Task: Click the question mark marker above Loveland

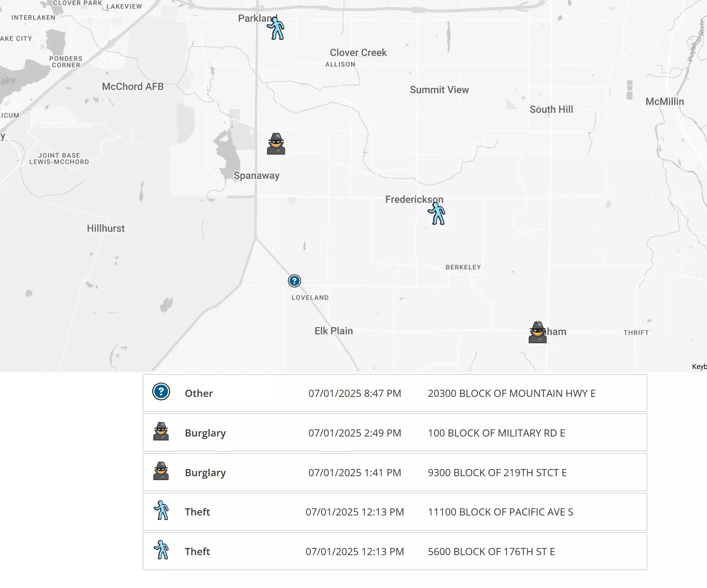Action: [x=295, y=281]
